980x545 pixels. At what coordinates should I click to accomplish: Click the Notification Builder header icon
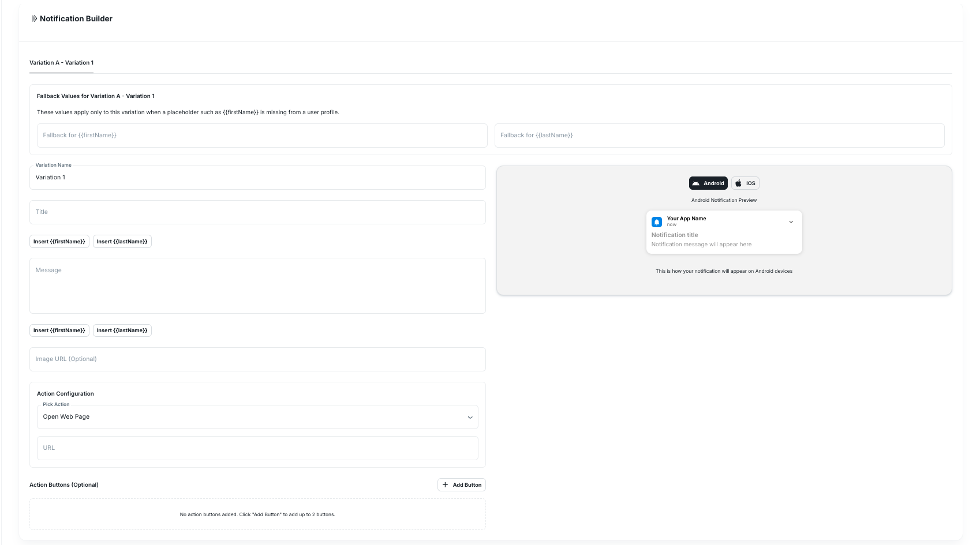tap(34, 18)
